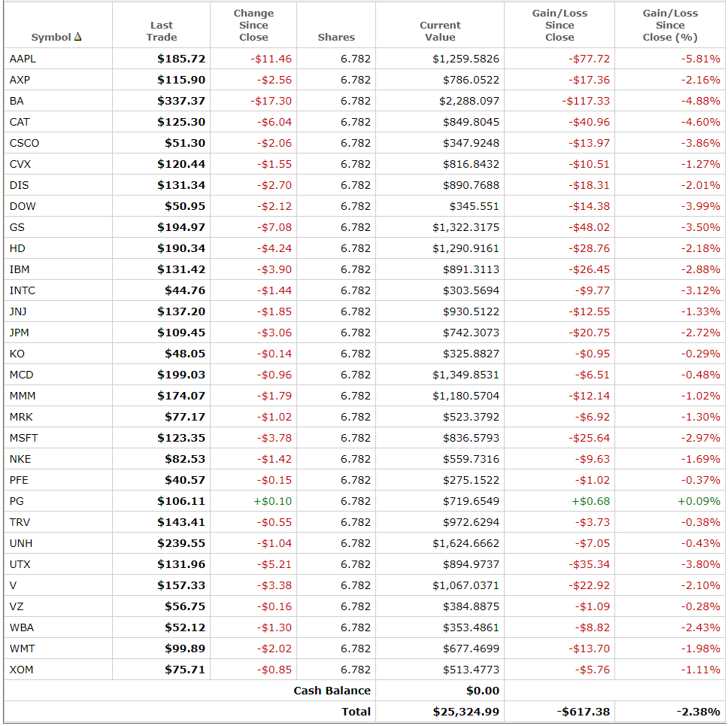Click the sort arrow icon beside Symbol

tap(77, 37)
